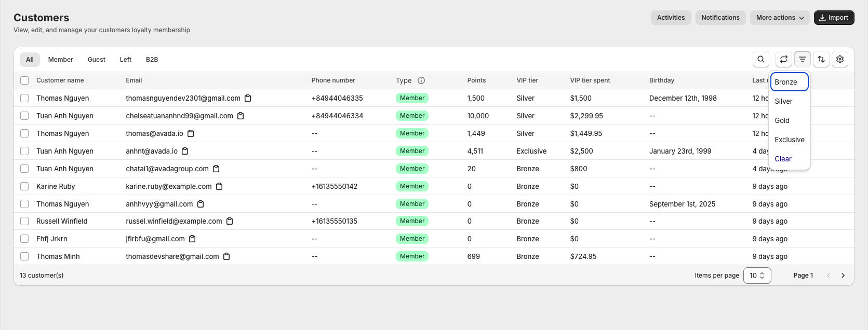
Task: Click Clear in the filter menu
Action: coord(783,159)
